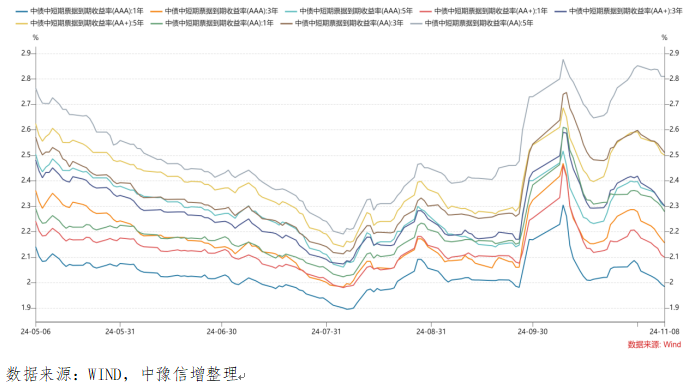Viewport: 692px width, 387px height.
Task: Toggle the (AA):1年 green legend entry
Action: [x=212, y=23]
